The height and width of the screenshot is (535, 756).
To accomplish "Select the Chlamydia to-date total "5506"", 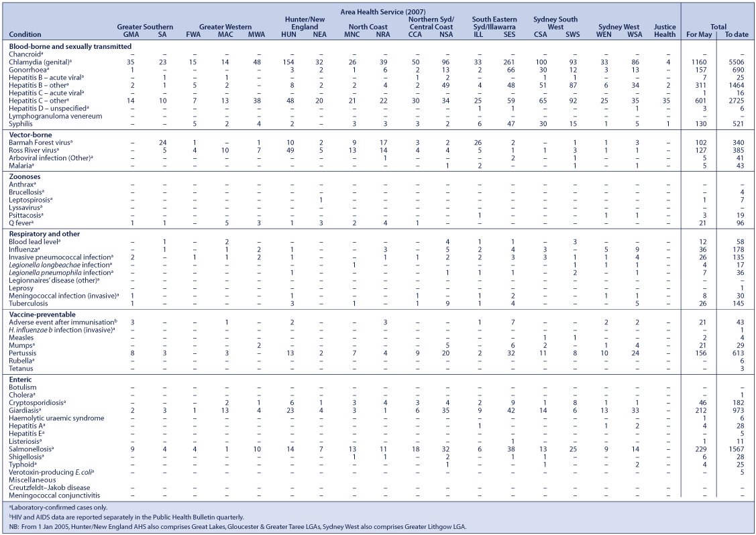I will (x=737, y=62).
